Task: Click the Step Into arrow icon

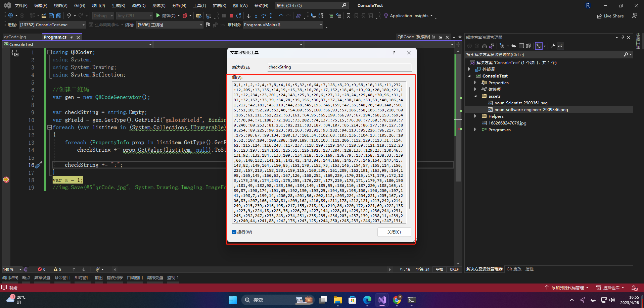Action: click(256, 16)
